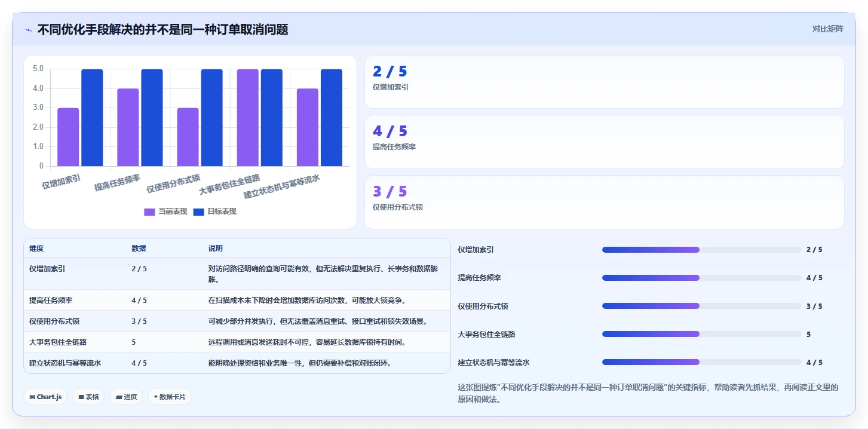Click the blue 目标表现 legend color box
868x429 pixels.
coord(198,212)
